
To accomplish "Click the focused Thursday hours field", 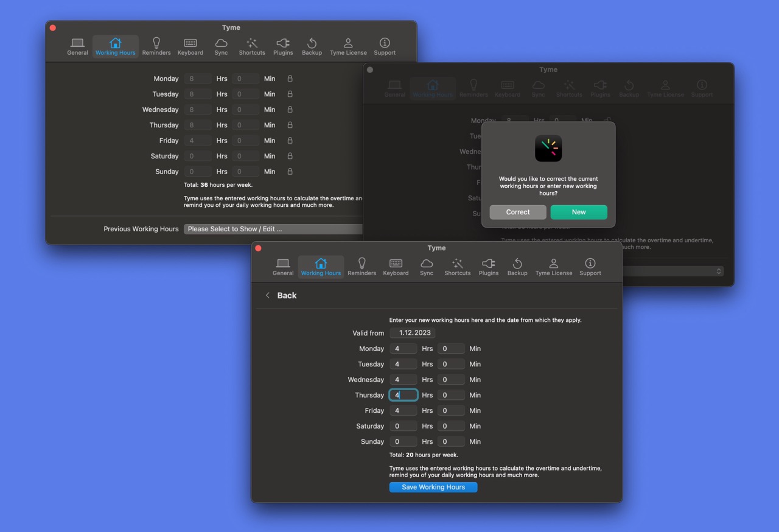I will (403, 395).
